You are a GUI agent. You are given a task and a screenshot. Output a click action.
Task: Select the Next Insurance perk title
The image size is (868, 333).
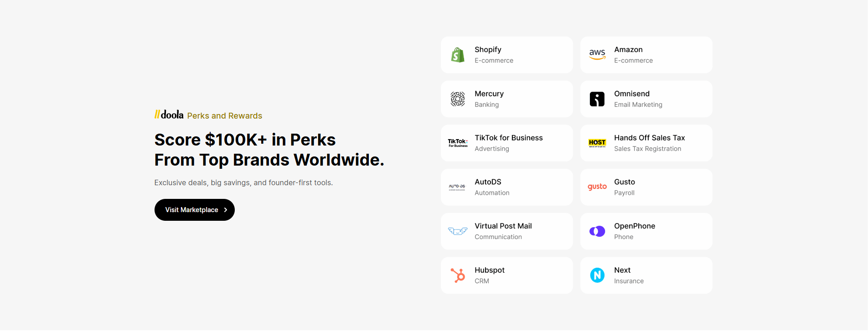pyautogui.click(x=622, y=271)
